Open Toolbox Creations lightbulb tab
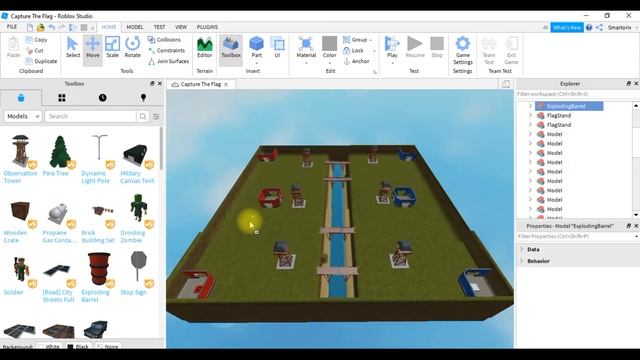The height and width of the screenshot is (360, 640). click(x=143, y=98)
